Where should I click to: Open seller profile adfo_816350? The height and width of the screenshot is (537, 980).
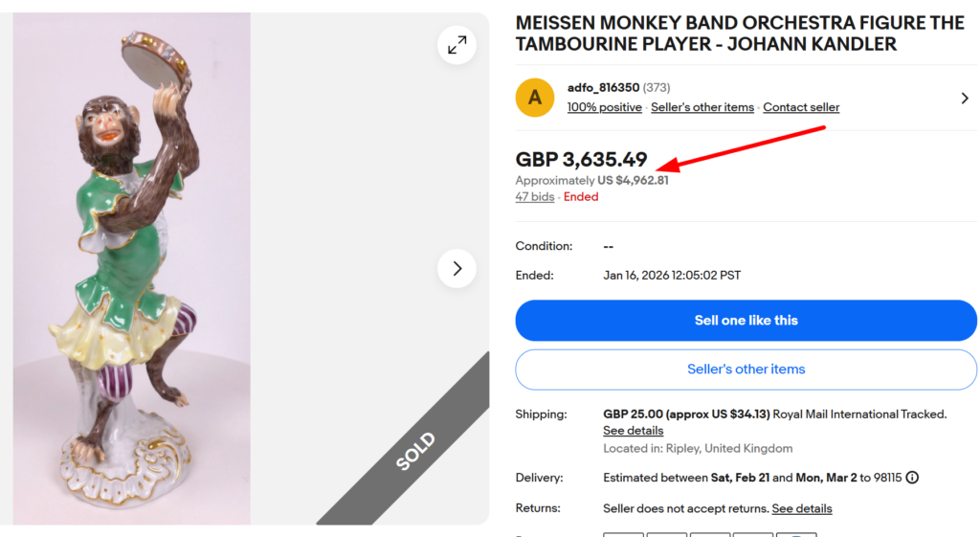[603, 88]
